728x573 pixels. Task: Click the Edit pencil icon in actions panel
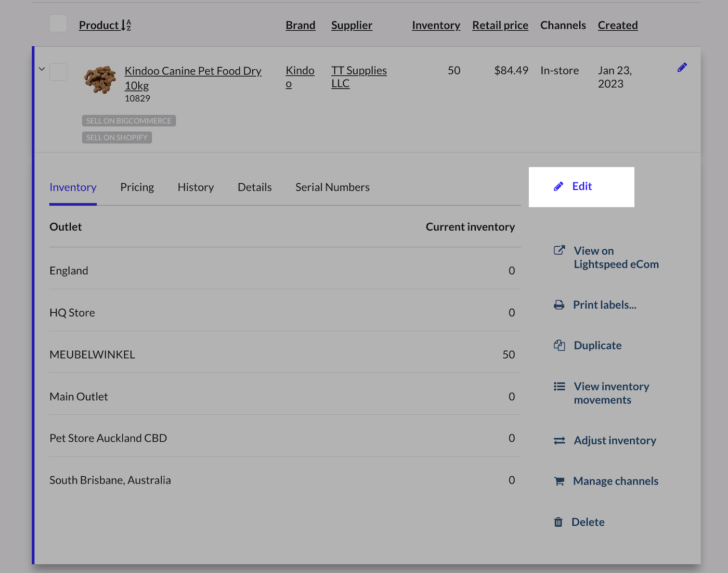pos(558,186)
